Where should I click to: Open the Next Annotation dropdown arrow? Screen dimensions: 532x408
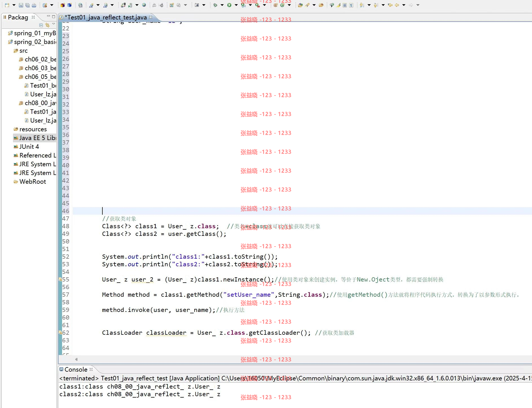point(369,5)
